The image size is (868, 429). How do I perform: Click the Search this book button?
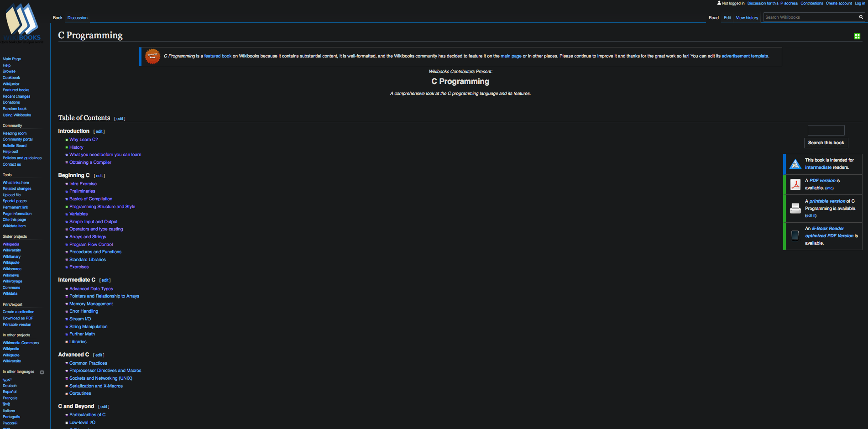pyautogui.click(x=826, y=143)
